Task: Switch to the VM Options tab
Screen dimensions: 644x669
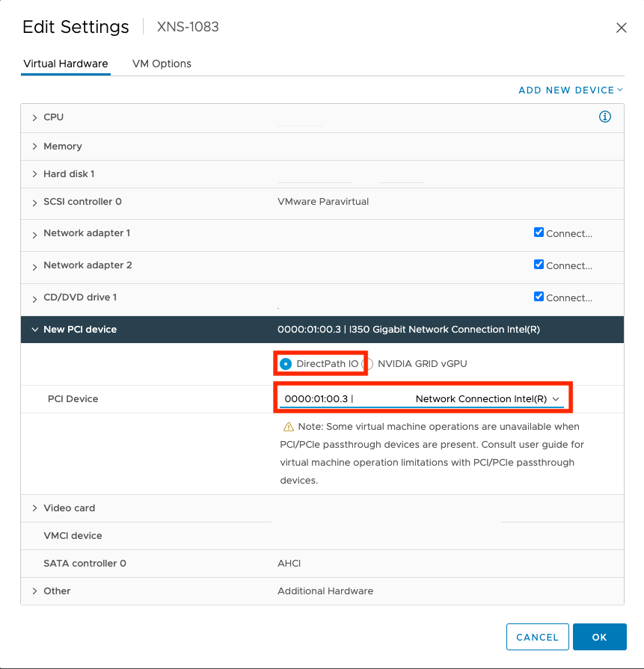Action: coord(162,64)
